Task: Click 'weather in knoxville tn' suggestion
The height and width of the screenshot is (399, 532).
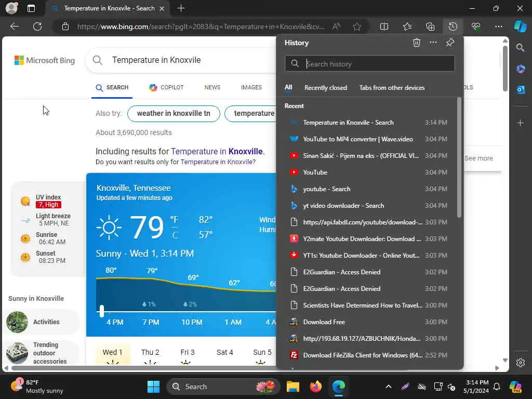Action: [174, 113]
